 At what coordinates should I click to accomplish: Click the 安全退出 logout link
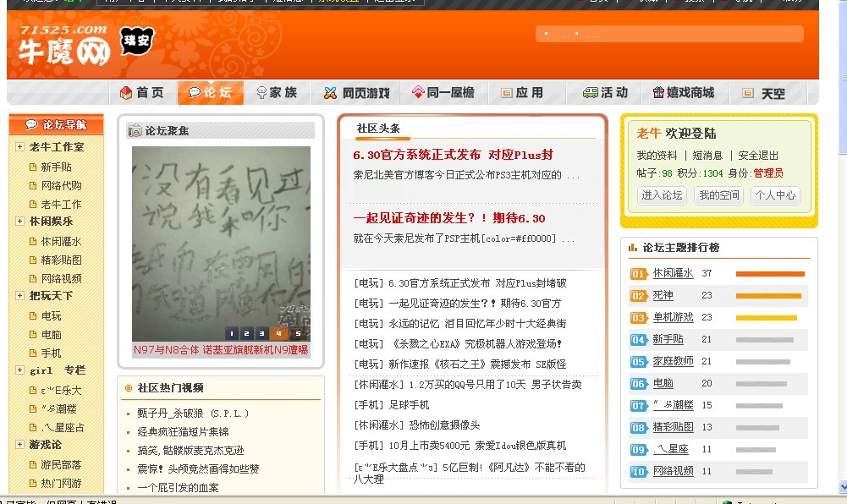point(758,156)
